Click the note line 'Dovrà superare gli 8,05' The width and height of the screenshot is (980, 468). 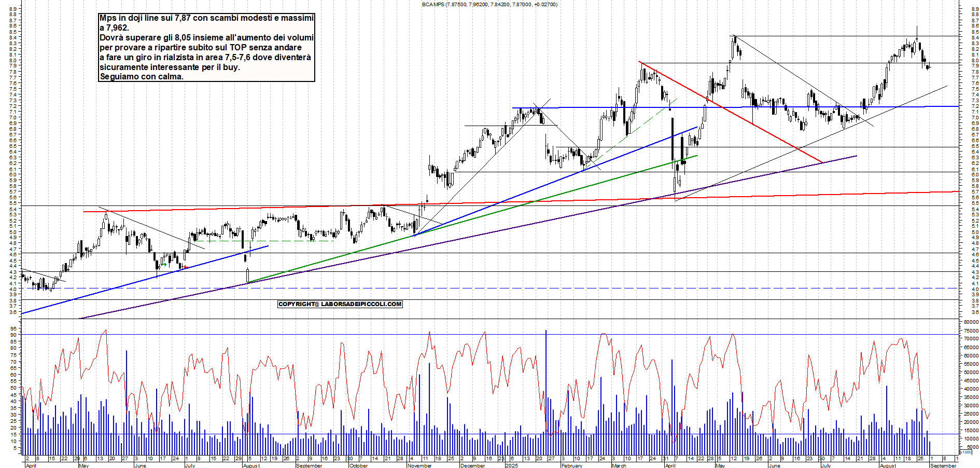(x=206, y=37)
